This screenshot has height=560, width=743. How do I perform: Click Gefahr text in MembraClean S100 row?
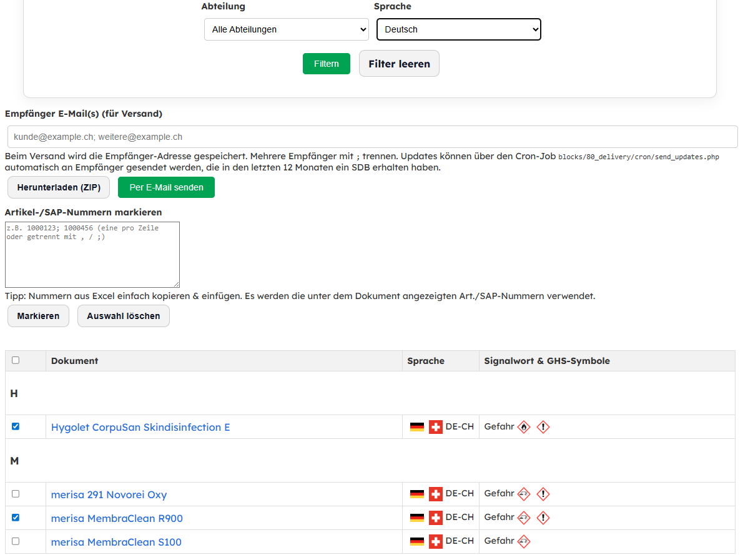(x=499, y=541)
